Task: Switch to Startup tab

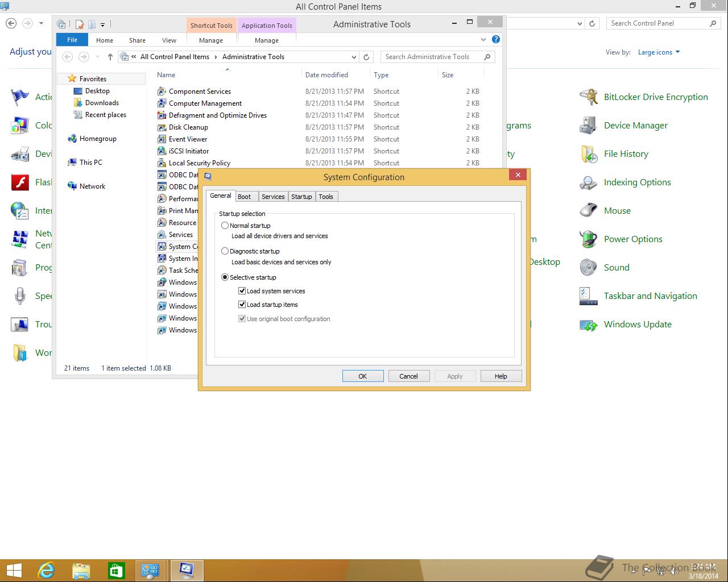Action: click(301, 197)
